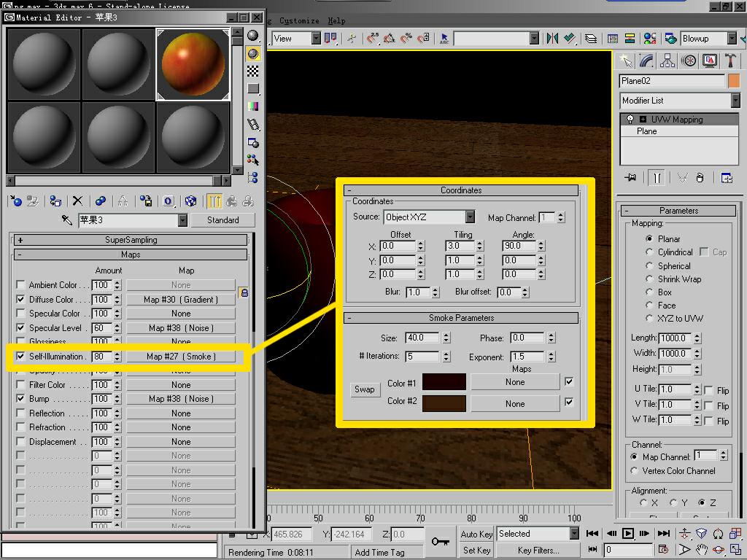Expand the SuperSampling rollout
Viewport: 747px width, 560px height.
coord(131,240)
